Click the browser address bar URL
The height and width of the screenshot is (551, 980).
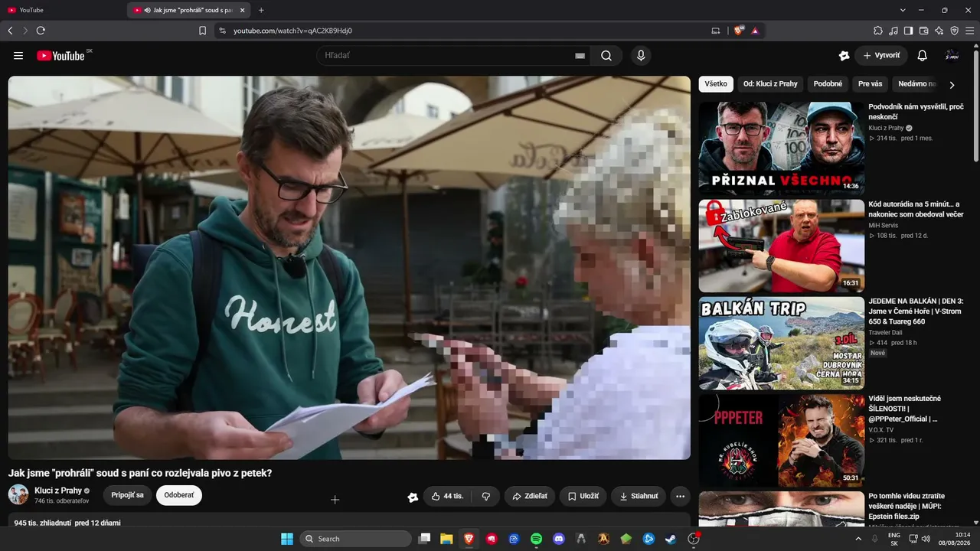point(292,31)
